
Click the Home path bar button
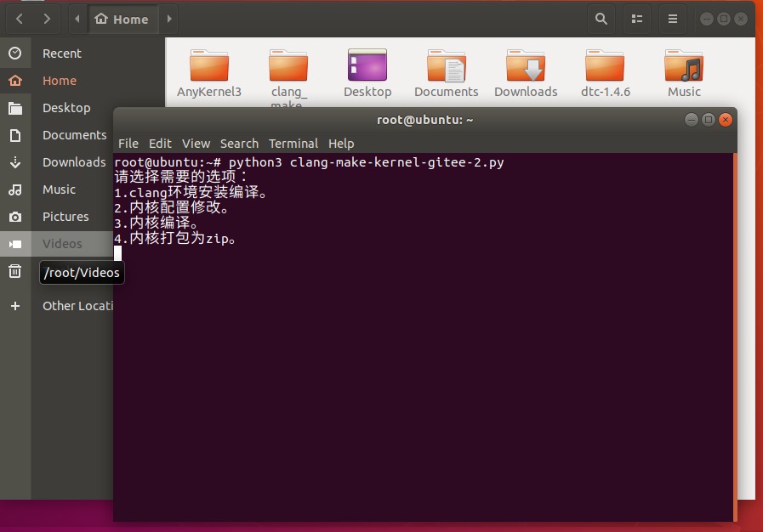[x=122, y=19]
